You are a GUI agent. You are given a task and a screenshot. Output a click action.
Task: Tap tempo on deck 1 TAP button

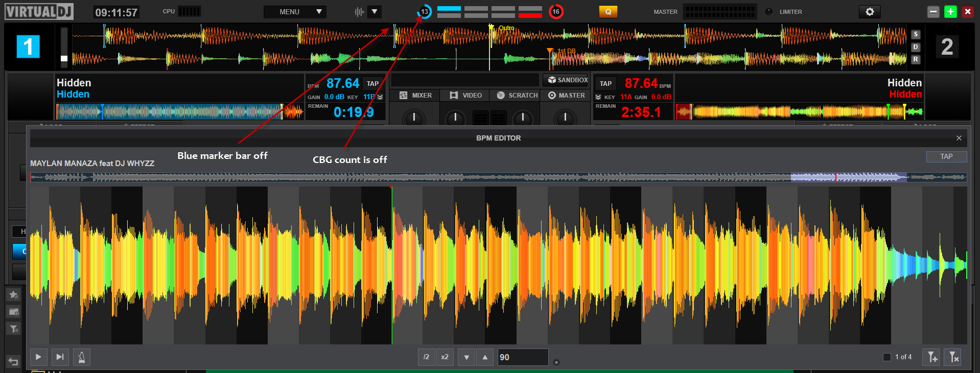(x=373, y=83)
